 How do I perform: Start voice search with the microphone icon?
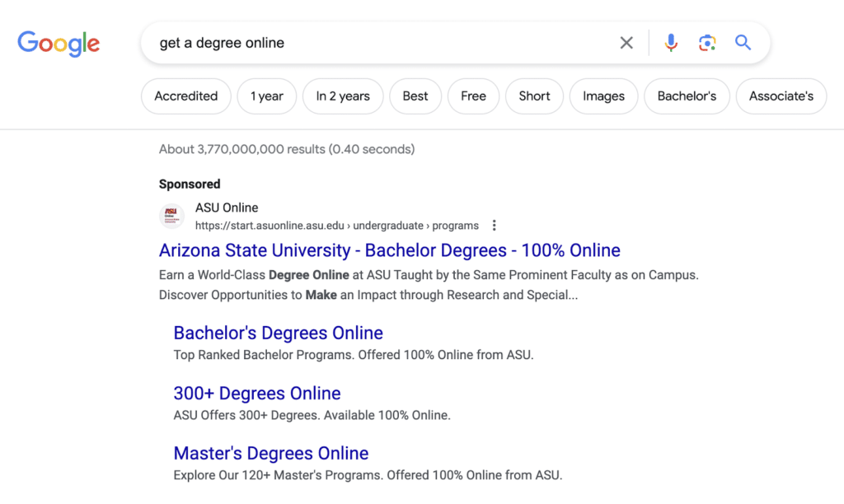click(671, 42)
